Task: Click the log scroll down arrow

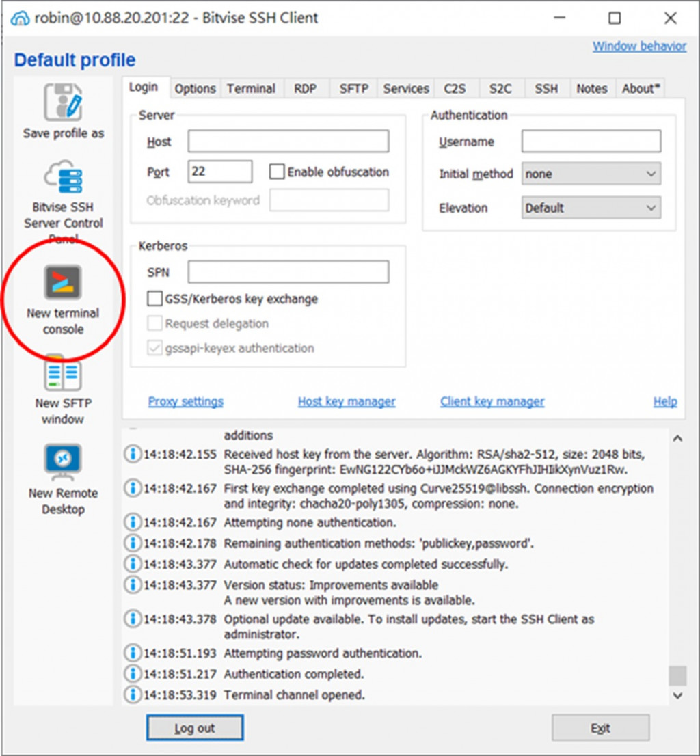Action: tap(677, 695)
